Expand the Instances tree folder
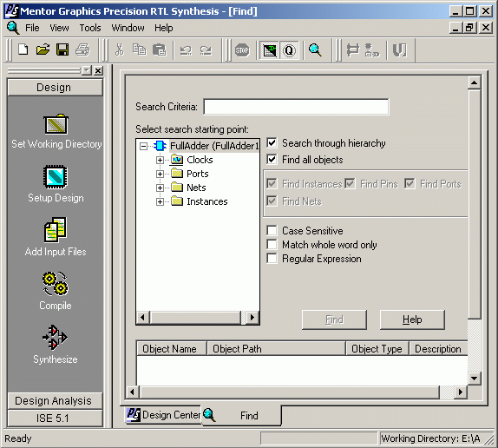The image size is (498, 448). pyautogui.click(x=160, y=201)
